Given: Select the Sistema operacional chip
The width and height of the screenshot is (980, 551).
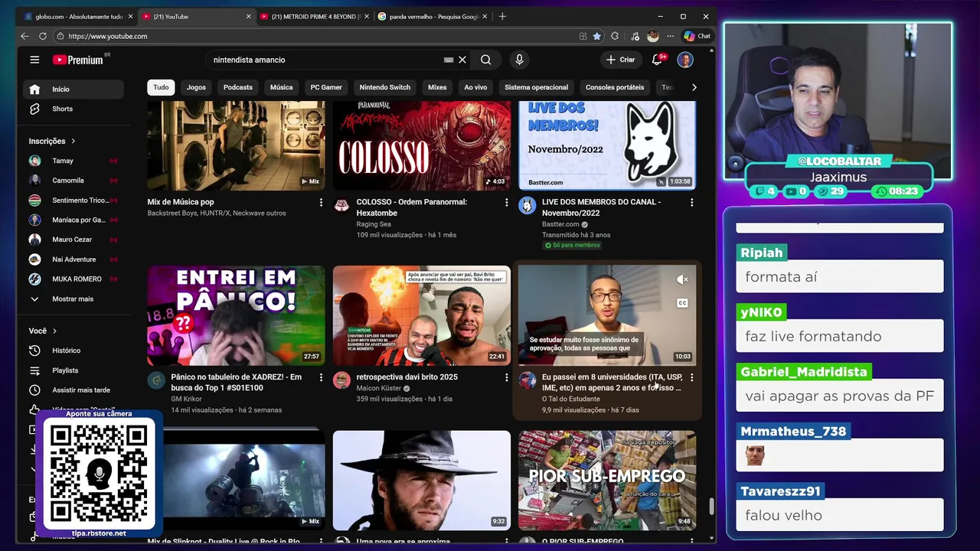Looking at the screenshot, I should tap(537, 87).
